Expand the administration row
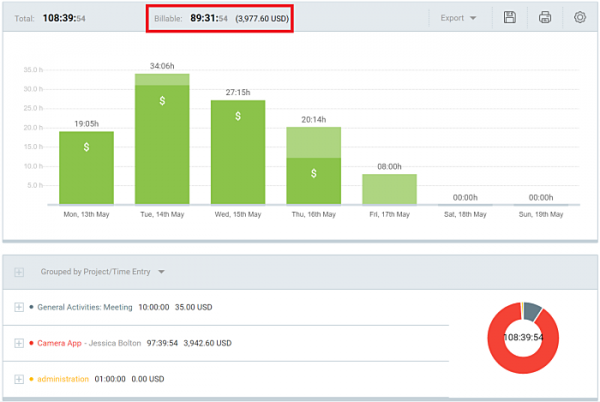 (19, 379)
